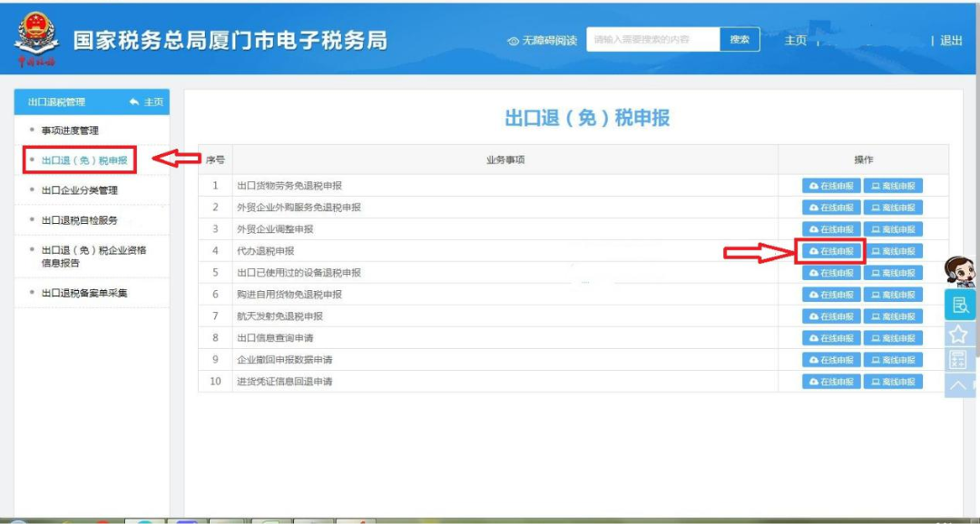Open 出口企业分类管理 sidebar item
The image size is (980, 524).
coord(79,190)
